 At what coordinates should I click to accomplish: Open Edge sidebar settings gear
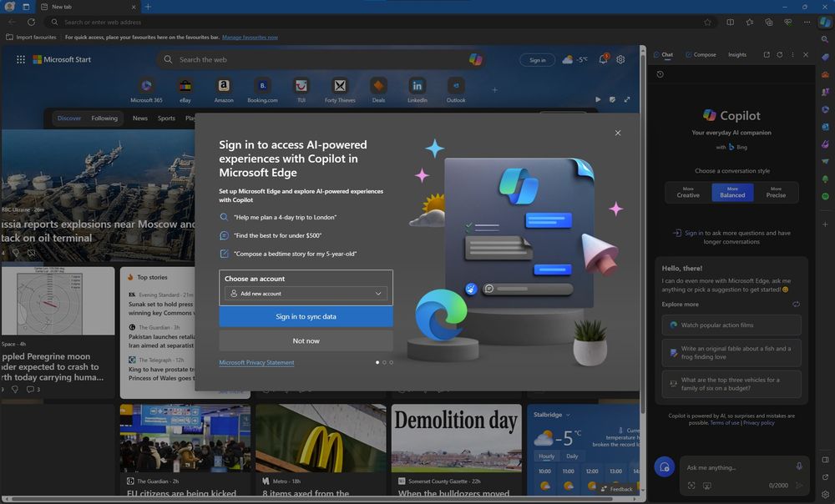point(825,495)
